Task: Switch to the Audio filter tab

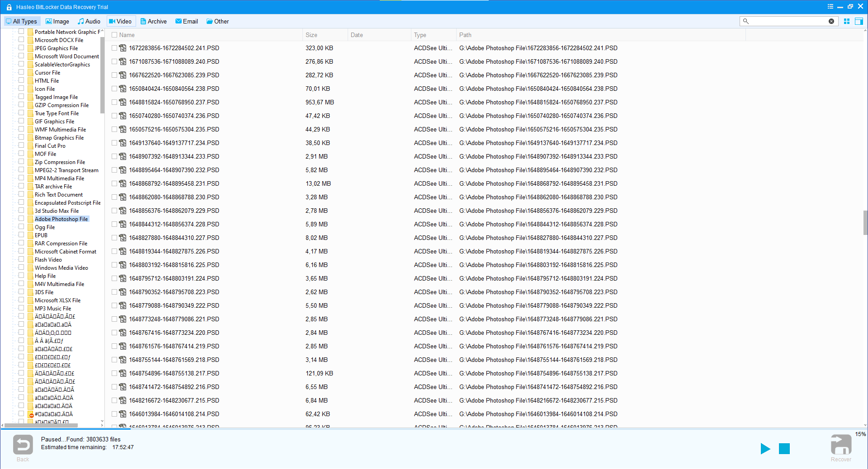Action: click(89, 21)
